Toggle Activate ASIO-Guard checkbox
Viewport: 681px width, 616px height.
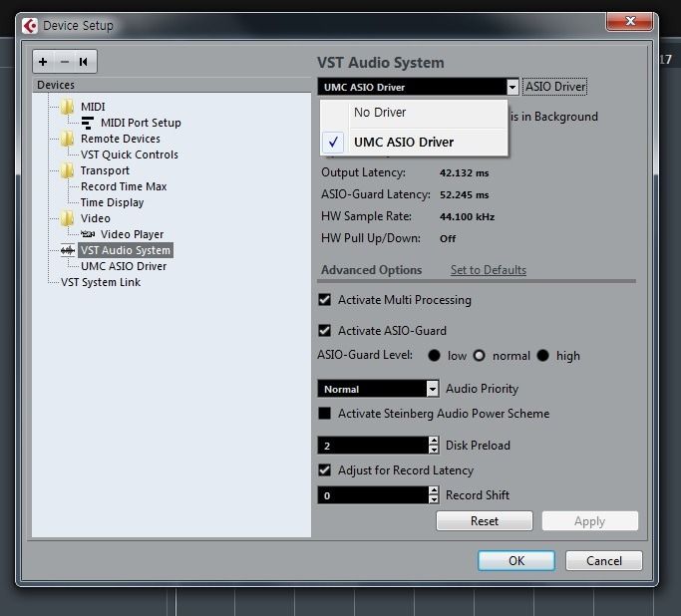click(324, 330)
